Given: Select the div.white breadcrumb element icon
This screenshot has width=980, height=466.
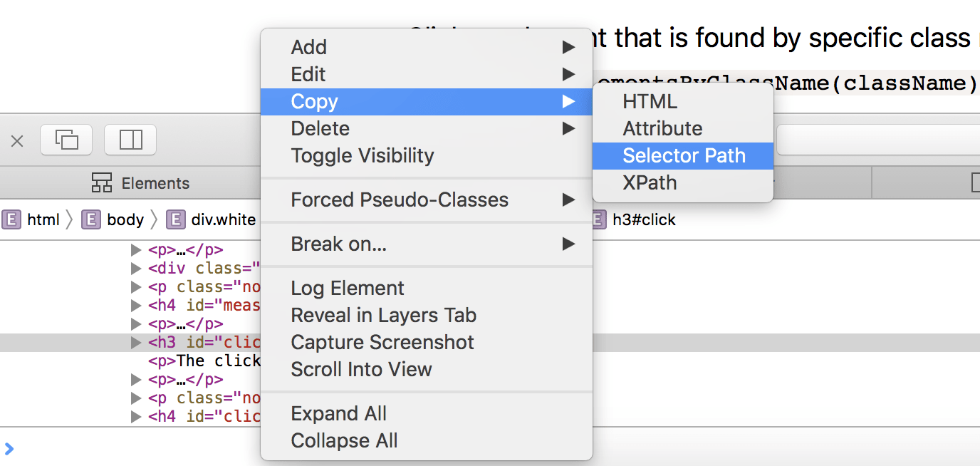Looking at the screenshot, I should [176, 219].
